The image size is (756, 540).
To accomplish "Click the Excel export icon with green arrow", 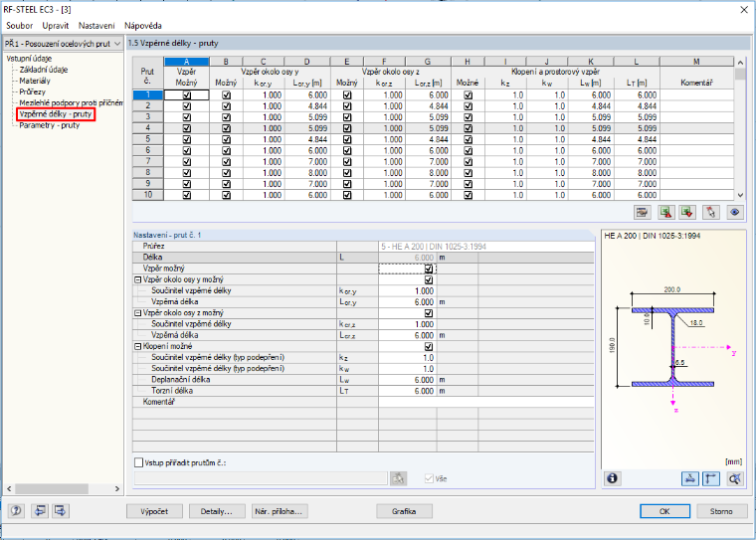I will 665,212.
